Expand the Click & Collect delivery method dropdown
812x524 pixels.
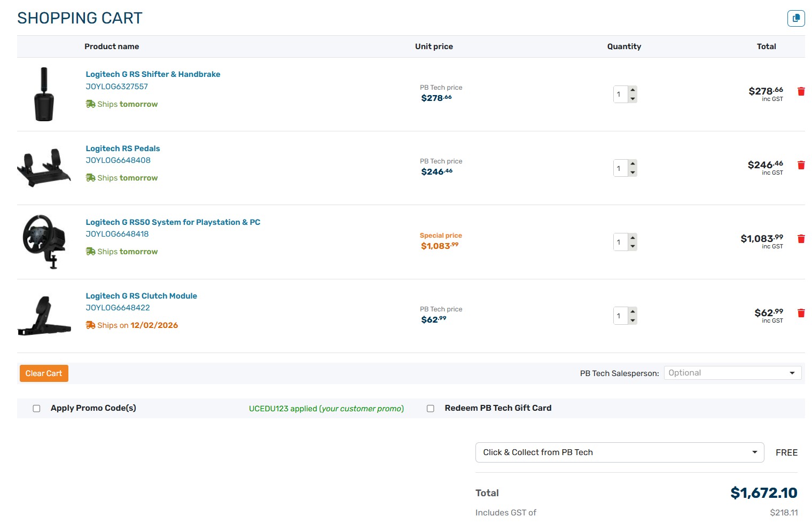(619, 452)
